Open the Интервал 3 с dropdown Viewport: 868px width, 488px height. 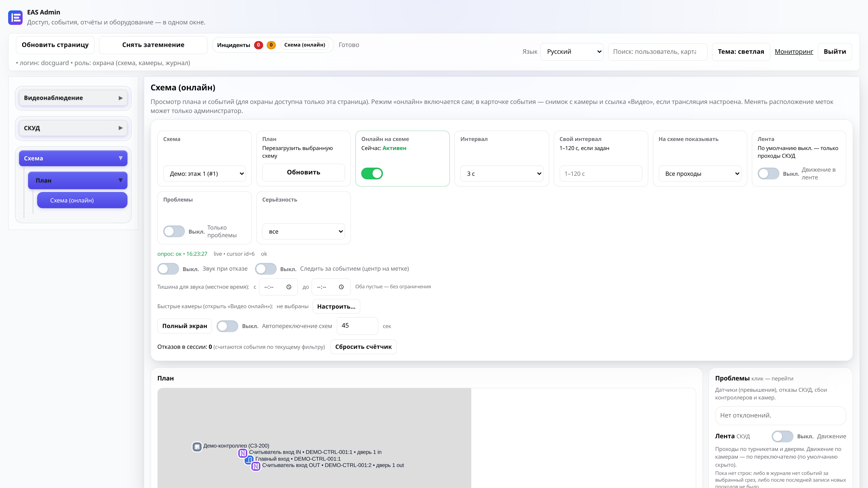click(502, 174)
